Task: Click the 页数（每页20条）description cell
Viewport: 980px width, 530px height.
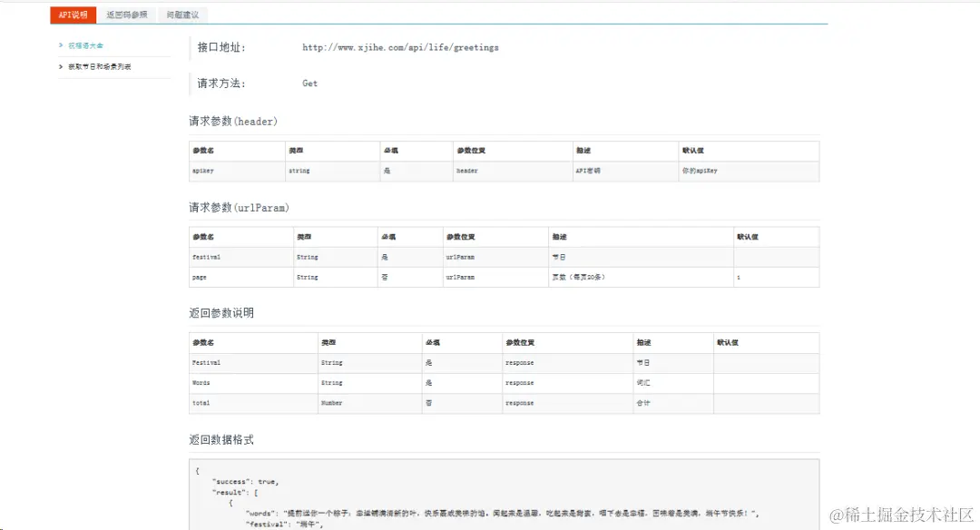Action: click(x=642, y=278)
